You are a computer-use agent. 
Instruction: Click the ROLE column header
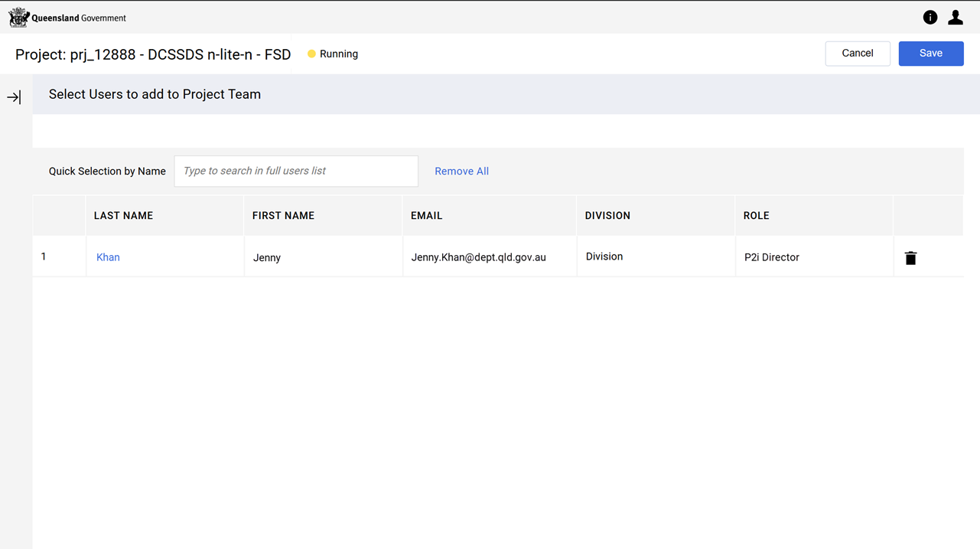click(x=756, y=216)
